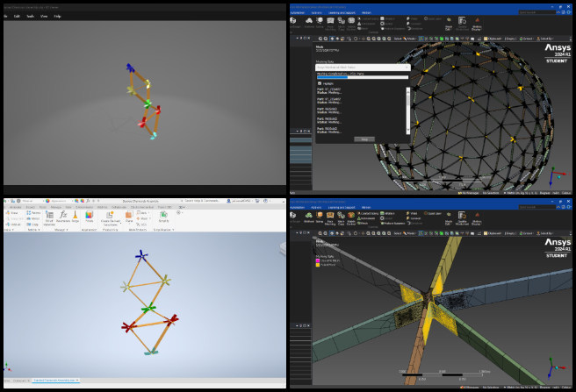Create a work Plane in Inventor
The image size is (576, 392).
128,217
